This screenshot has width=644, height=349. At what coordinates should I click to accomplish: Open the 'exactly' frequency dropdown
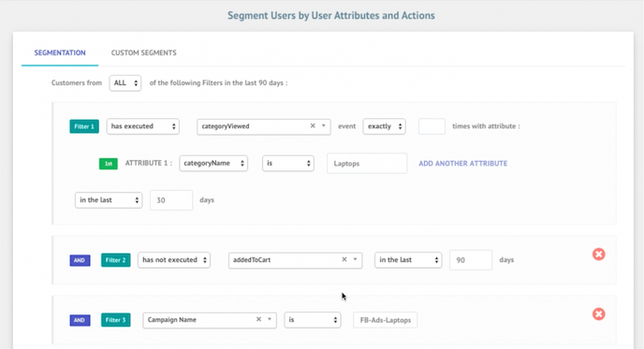click(385, 126)
